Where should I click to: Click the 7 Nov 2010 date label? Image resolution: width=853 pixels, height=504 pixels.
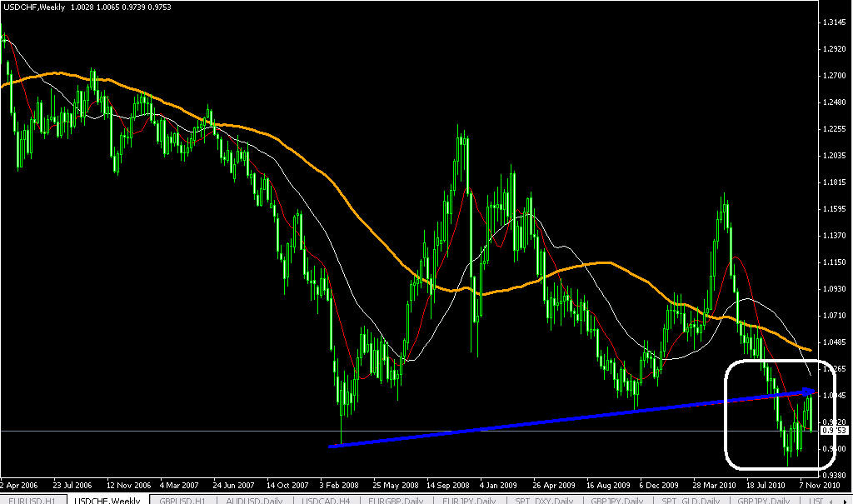(x=820, y=485)
